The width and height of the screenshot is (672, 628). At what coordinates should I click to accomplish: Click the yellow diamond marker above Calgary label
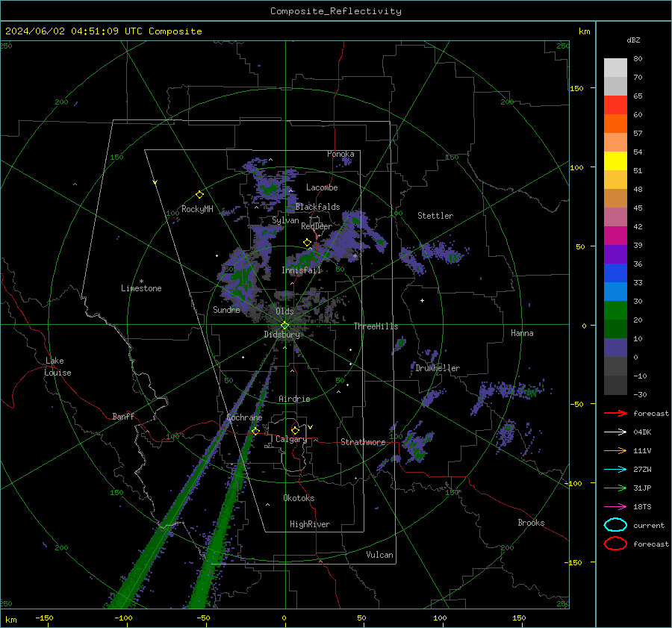click(x=295, y=430)
